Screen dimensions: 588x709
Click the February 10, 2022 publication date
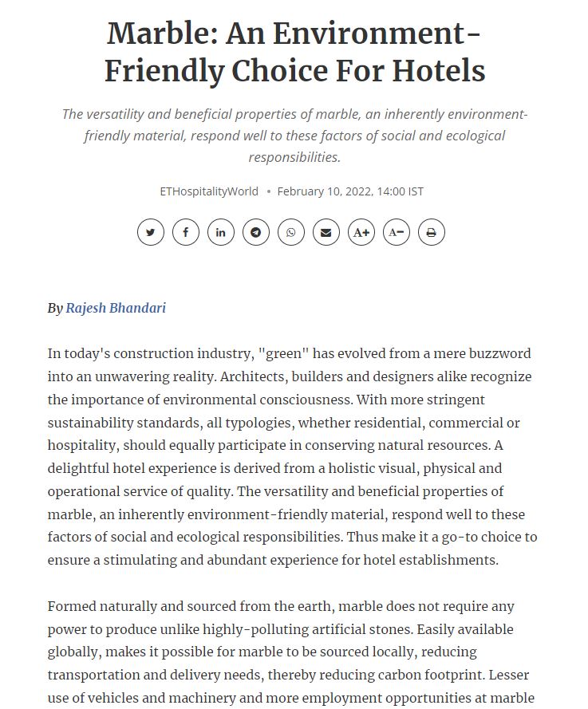coord(350,191)
